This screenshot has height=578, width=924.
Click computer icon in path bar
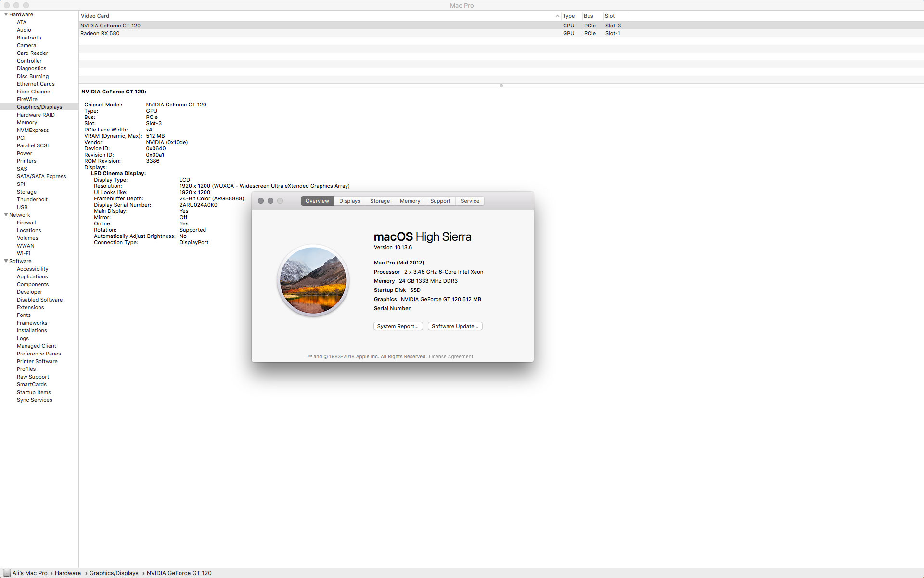[x=6, y=573]
